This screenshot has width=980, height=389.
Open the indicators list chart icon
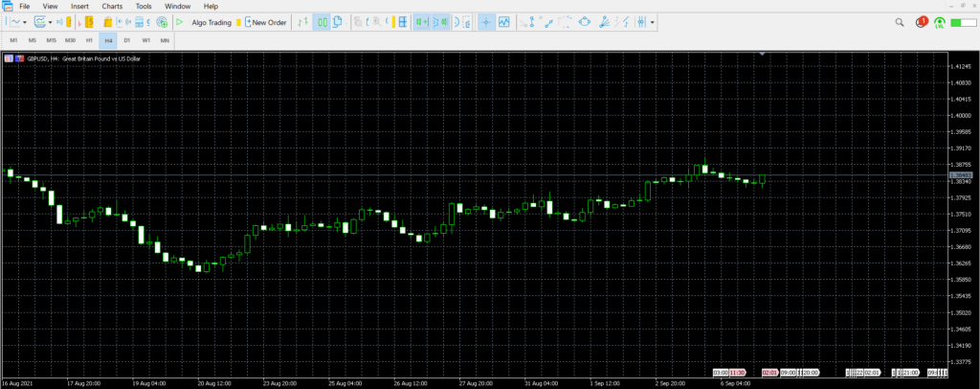(503, 22)
